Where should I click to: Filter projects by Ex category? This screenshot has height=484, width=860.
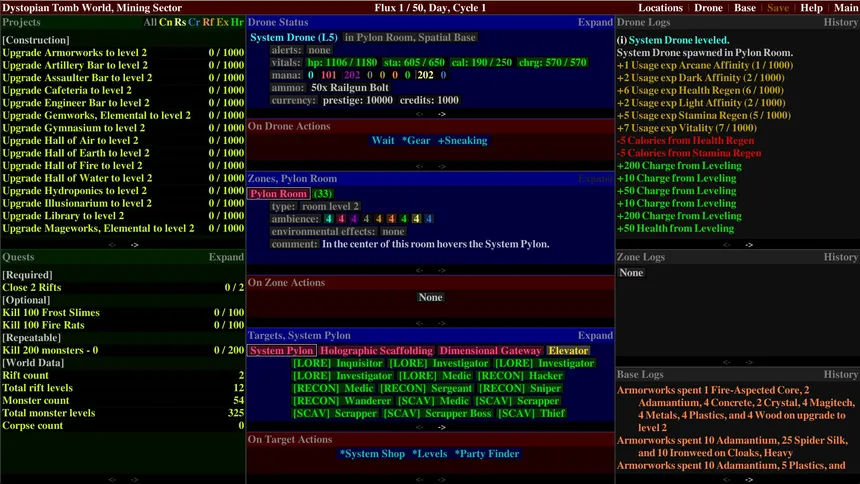pos(222,22)
